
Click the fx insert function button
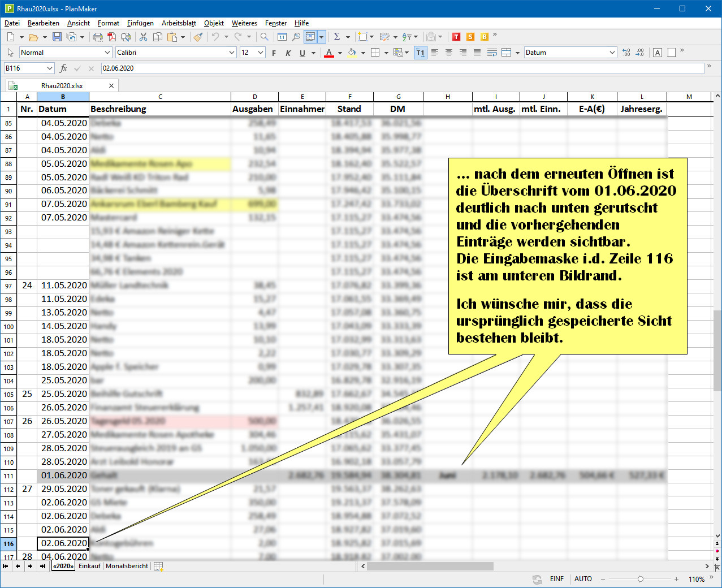[63, 68]
